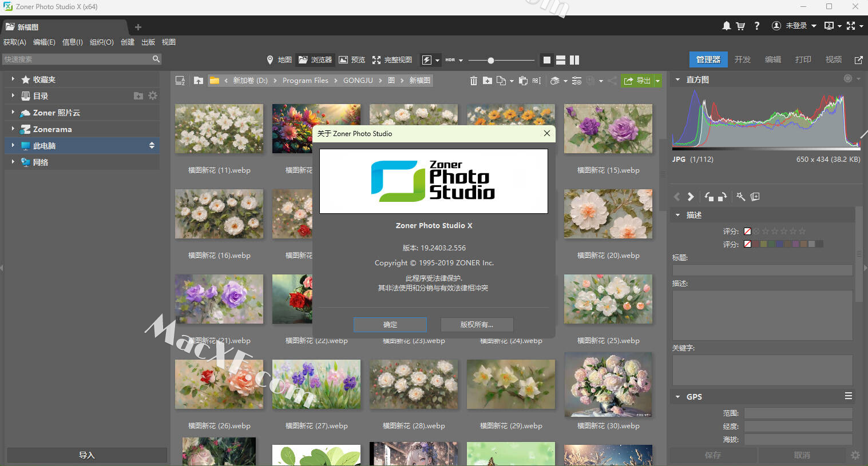This screenshot has width=868, height=466.
Task: Click the trash delete icon
Action: tap(474, 81)
